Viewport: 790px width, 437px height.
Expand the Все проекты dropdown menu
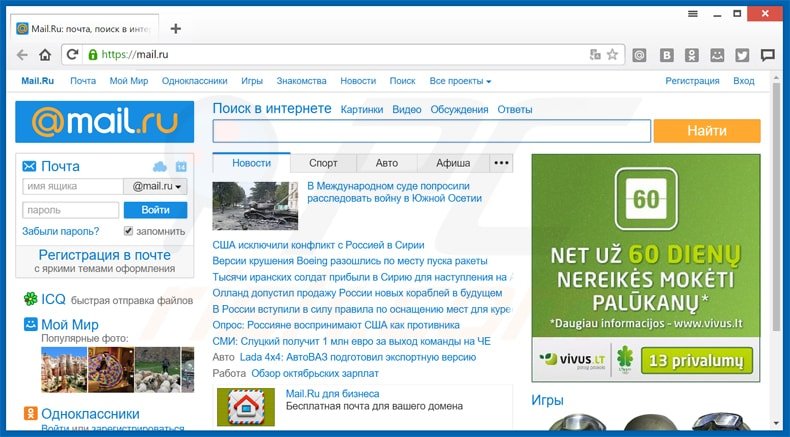(x=460, y=81)
